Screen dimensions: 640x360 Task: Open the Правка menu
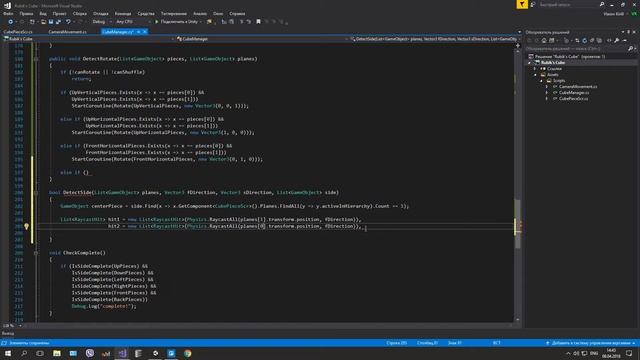(26, 13)
